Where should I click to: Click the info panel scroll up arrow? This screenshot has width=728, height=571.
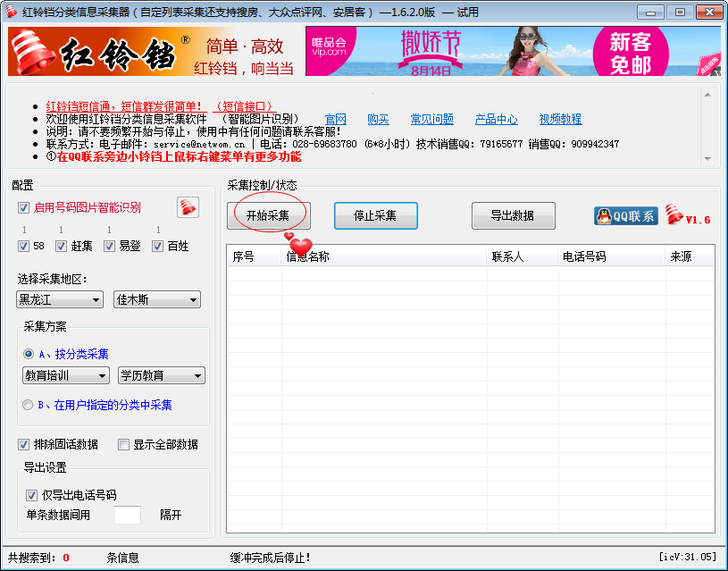click(707, 95)
